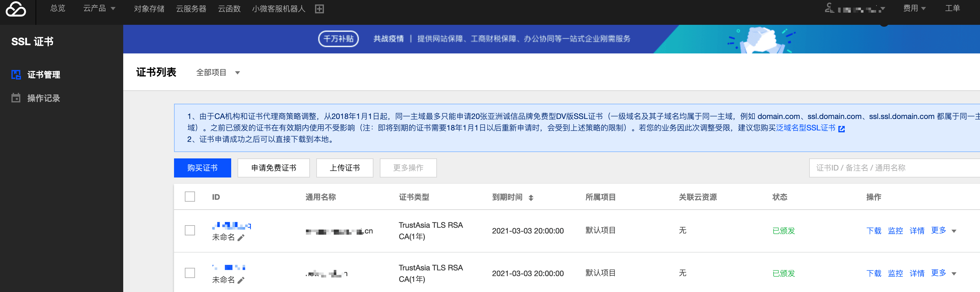Click the 所属项目 column header
The width and height of the screenshot is (980, 292).
click(601, 197)
